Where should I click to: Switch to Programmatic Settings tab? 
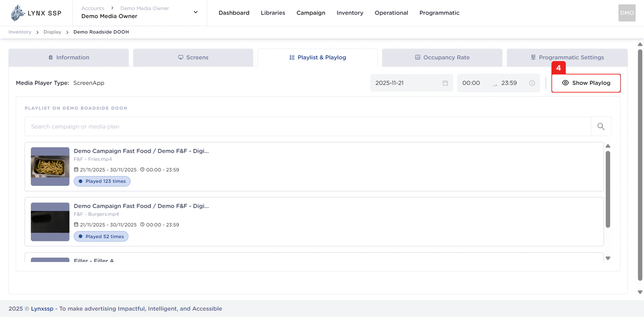tap(567, 58)
